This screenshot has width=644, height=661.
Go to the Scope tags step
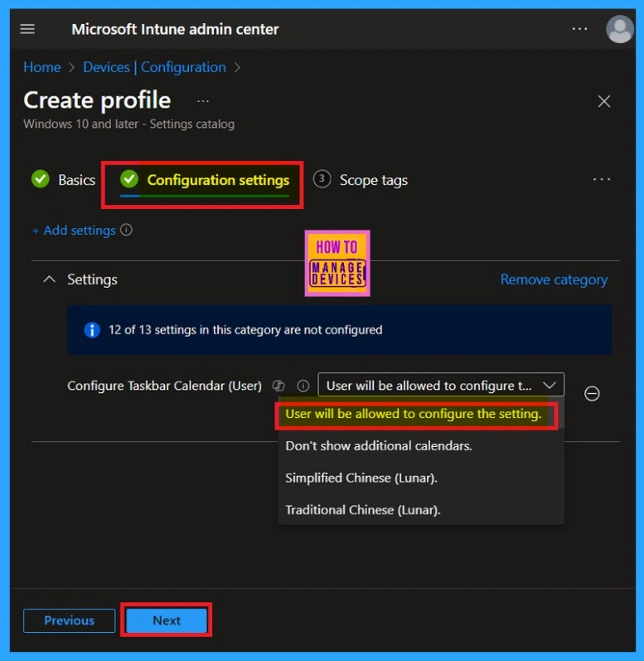tap(361, 180)
